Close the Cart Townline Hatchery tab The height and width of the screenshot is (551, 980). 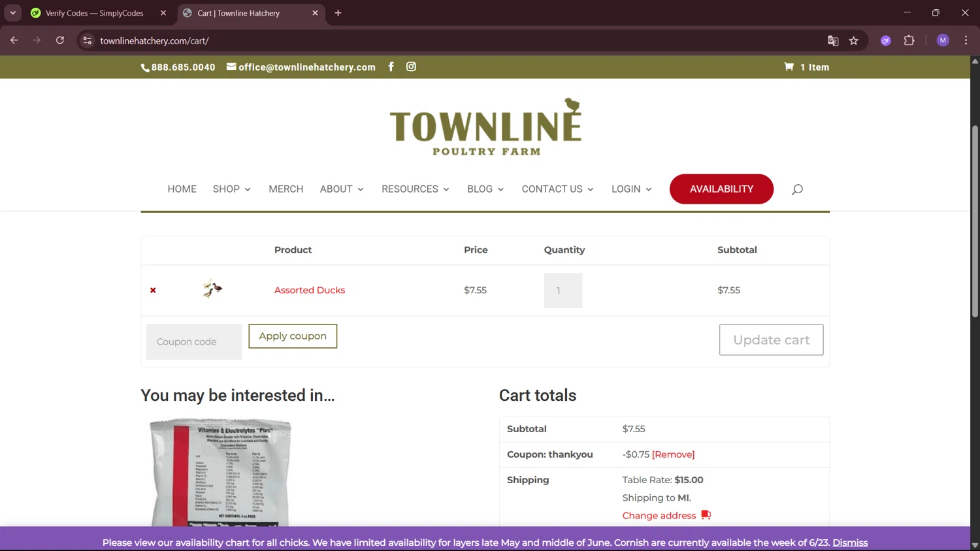(315, 13)
